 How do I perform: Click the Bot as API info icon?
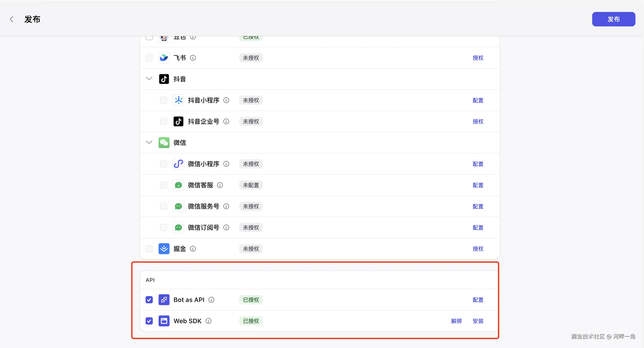(x=212, y=300)
